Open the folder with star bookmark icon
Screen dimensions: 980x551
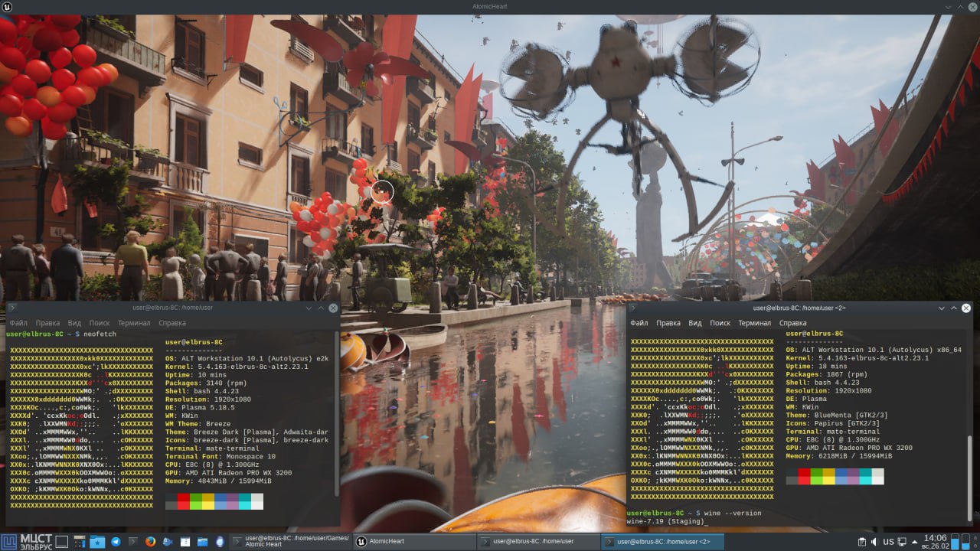tap(97, 542)
